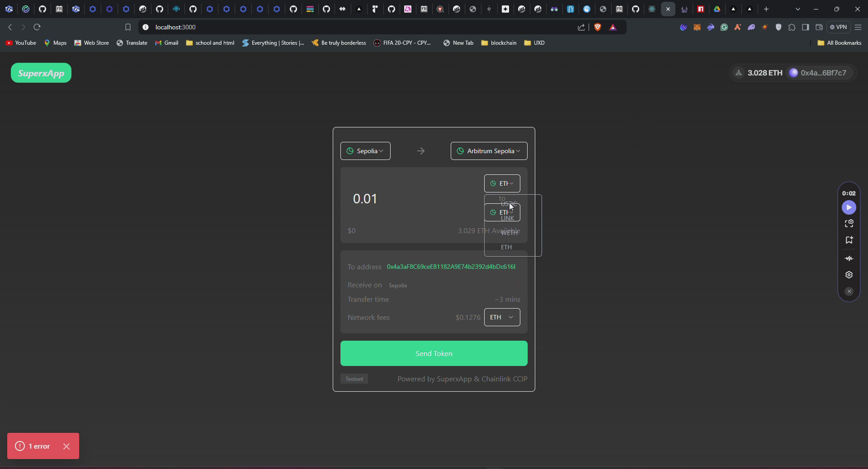Click the VPN button
Viewport: 868px width, 469px height.
(x=838, y=27)
